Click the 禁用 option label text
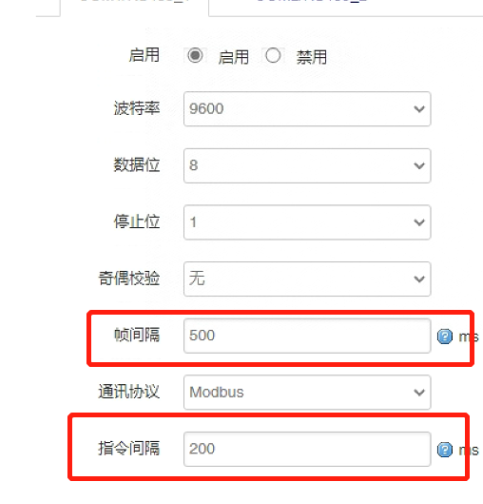The height and width of the screenshot is (504, 483). point(312,57)
